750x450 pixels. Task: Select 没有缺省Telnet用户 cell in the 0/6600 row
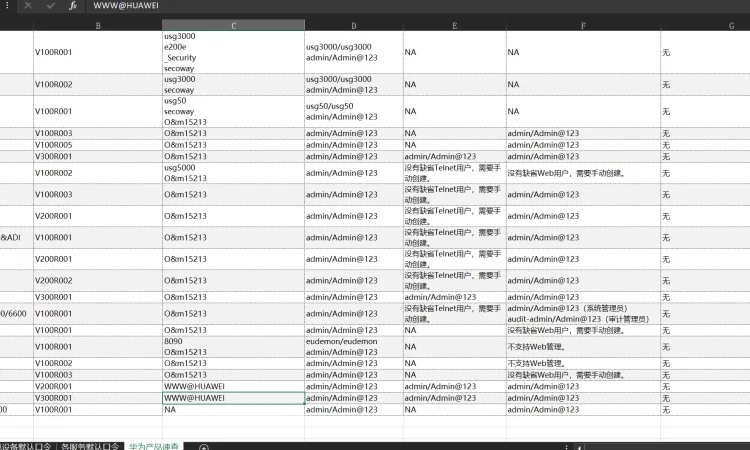[454, 314]
